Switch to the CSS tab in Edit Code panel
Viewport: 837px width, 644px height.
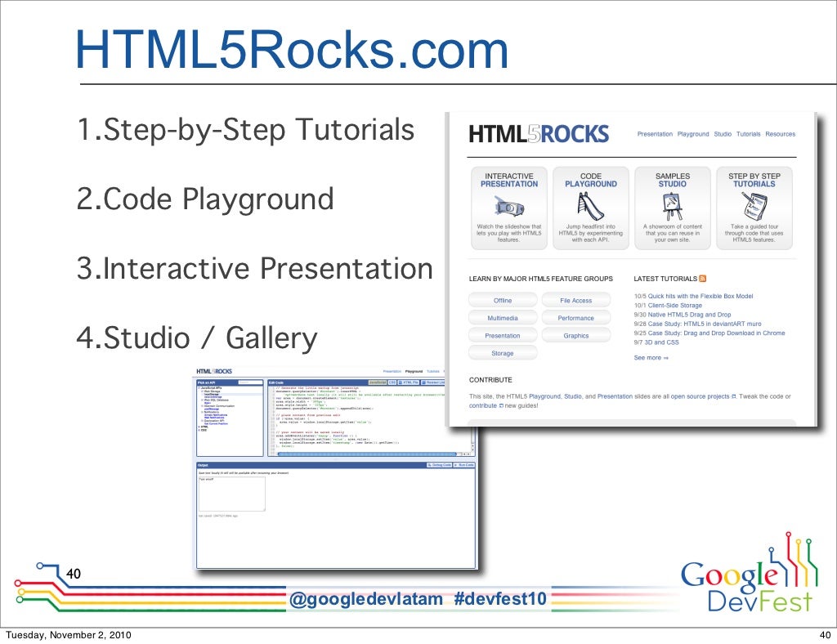click(x=392, y=382)
